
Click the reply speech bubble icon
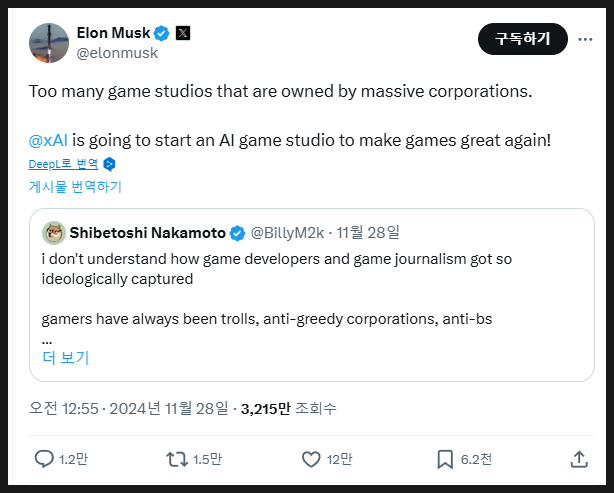click(44, 459)
